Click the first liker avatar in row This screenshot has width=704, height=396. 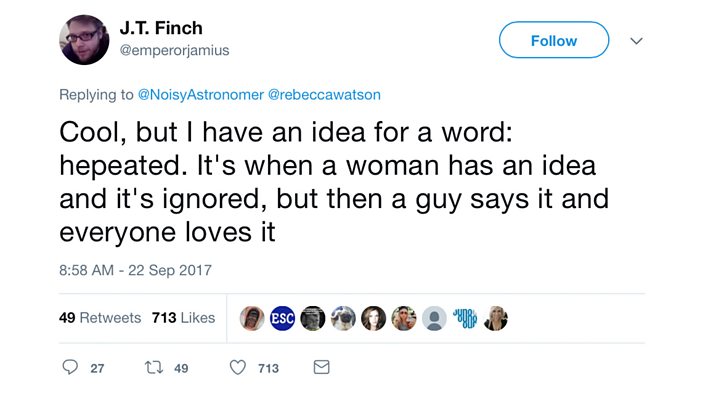coord(252,318)
